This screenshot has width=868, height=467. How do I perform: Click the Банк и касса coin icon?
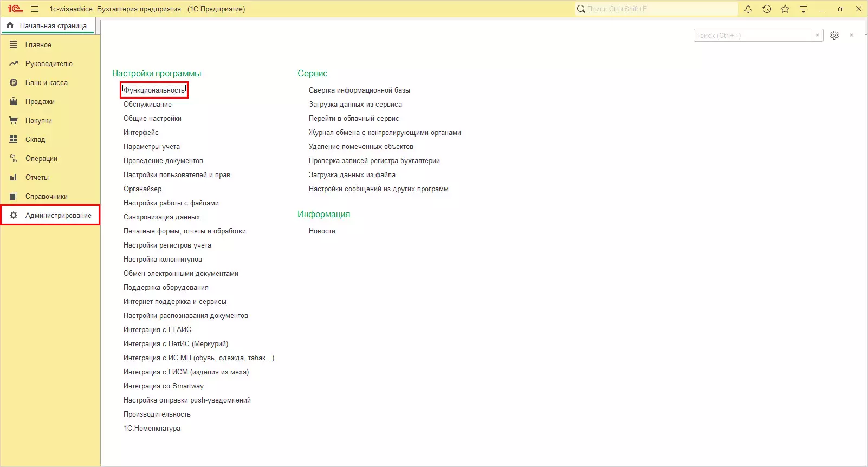tap(14, 82)
